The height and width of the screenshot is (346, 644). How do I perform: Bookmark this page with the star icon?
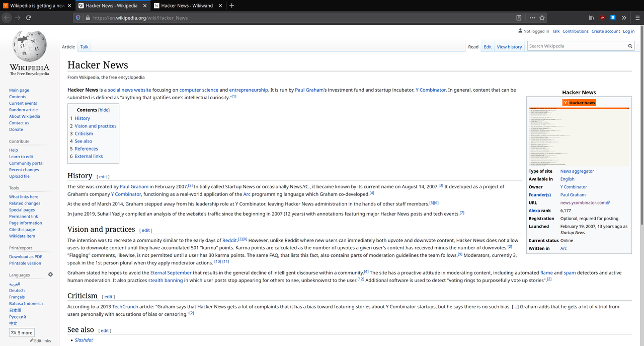[542, 18]
